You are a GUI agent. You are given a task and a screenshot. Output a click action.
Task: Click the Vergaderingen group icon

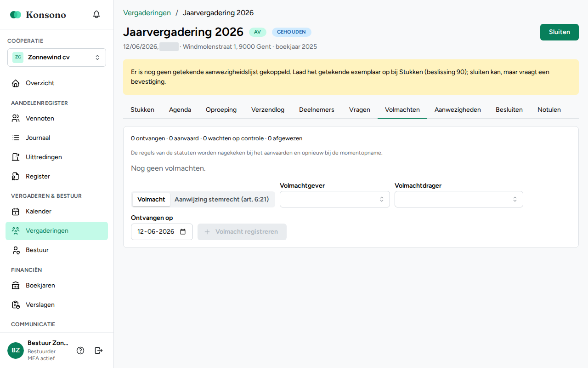coord(16,231)
